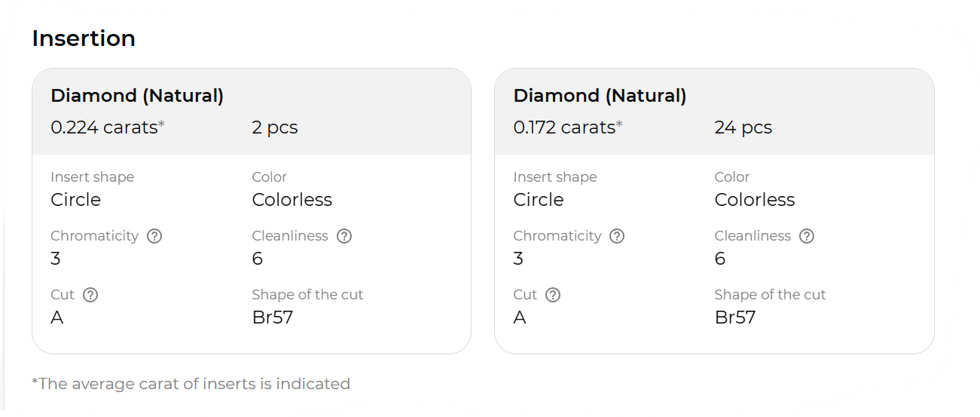Click Br57 cut shape in the 24 pcs card
This screenshot has height=417, width=980.
point(734,317)
